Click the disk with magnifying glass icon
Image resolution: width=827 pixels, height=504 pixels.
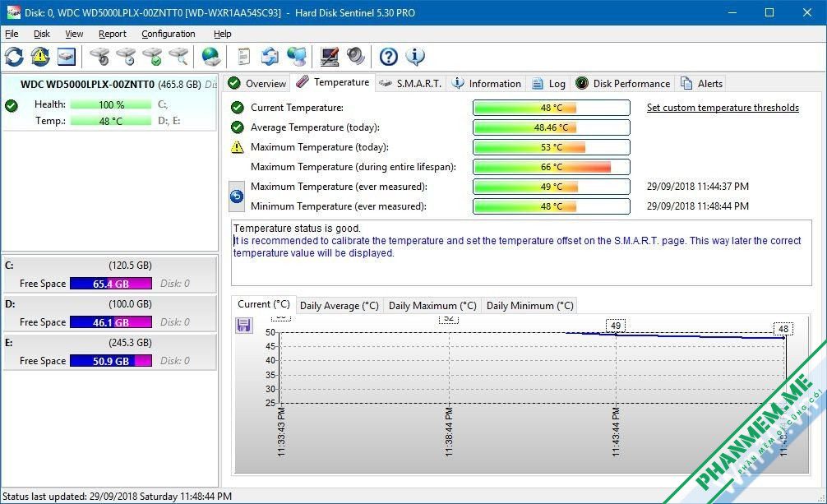(178, 57)
